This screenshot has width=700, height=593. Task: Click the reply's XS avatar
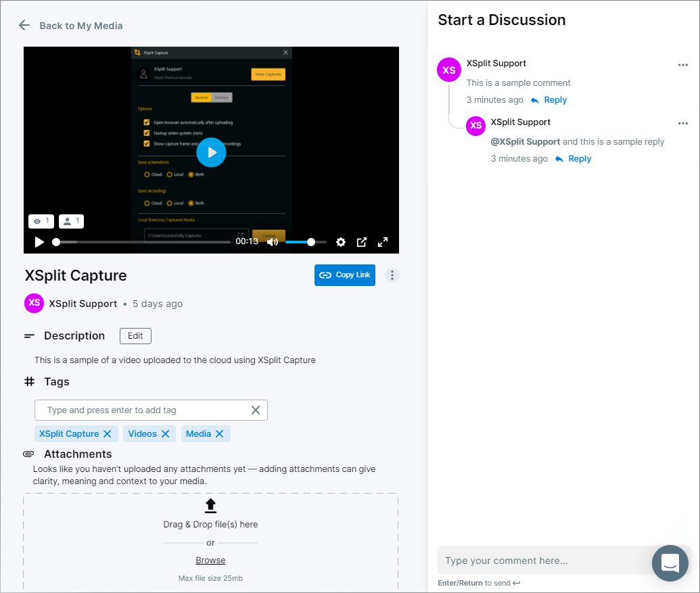tap(475, 126)
